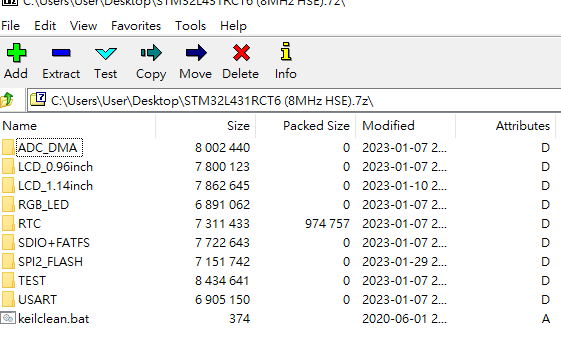Click size value 7 862 645
The height and width of the screenshot is (360, 561).
(x=222, y=185)
